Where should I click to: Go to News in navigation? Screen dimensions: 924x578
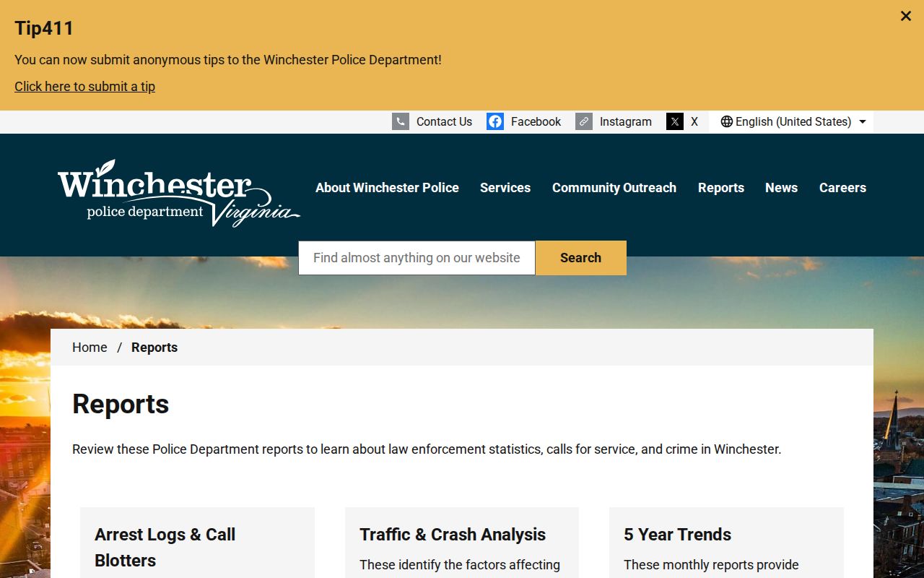(x=781, y=188)
